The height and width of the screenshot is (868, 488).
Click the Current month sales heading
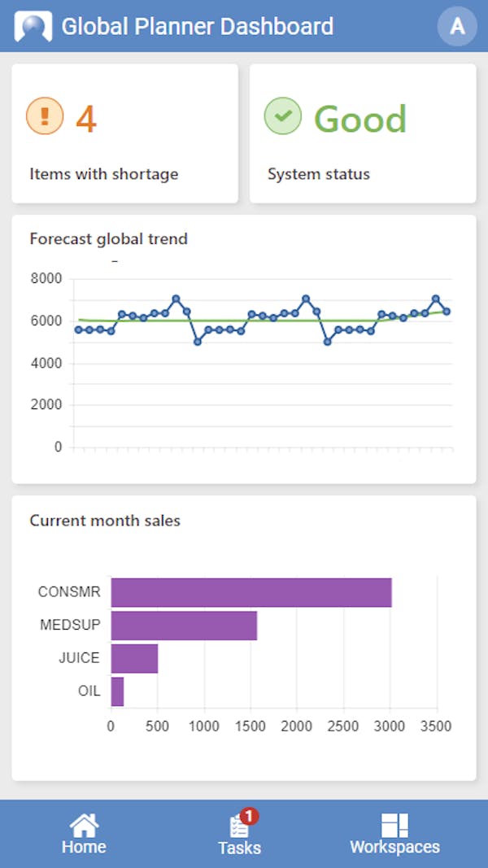point(105,521)
